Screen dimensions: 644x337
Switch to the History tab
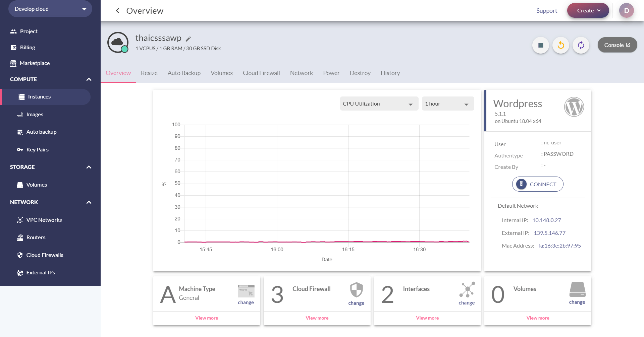tap(390, 73)
